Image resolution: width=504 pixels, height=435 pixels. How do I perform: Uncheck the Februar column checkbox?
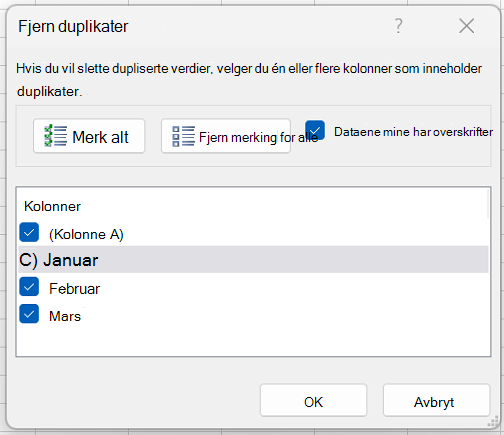pyautogui.click(x=29, y=287)
